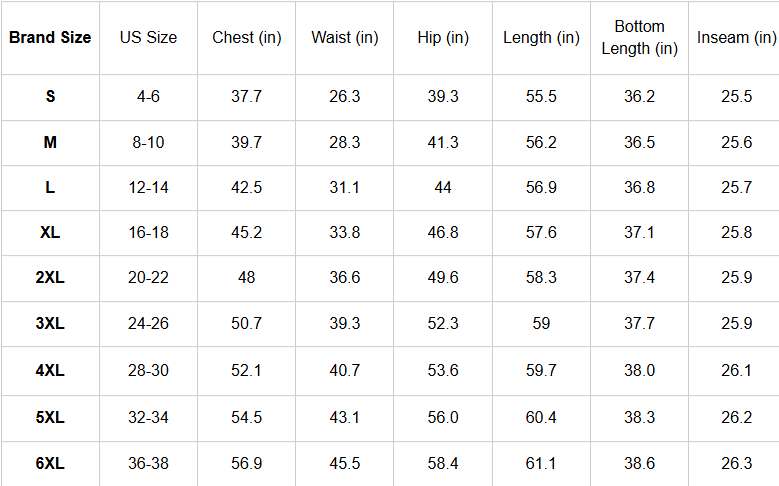Viewport: 779px width, 486px height.
Task: Click the S brand size row label
Action: point(50,97)
